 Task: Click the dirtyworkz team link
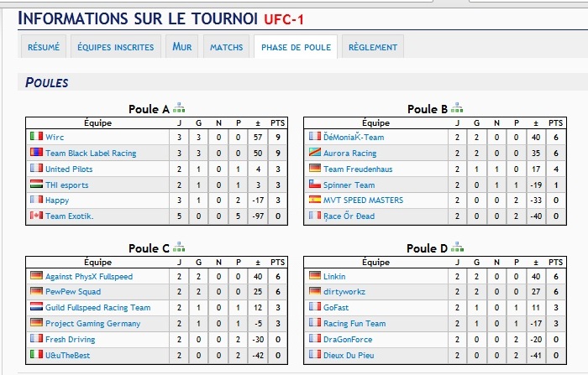(x=344, y=291)
